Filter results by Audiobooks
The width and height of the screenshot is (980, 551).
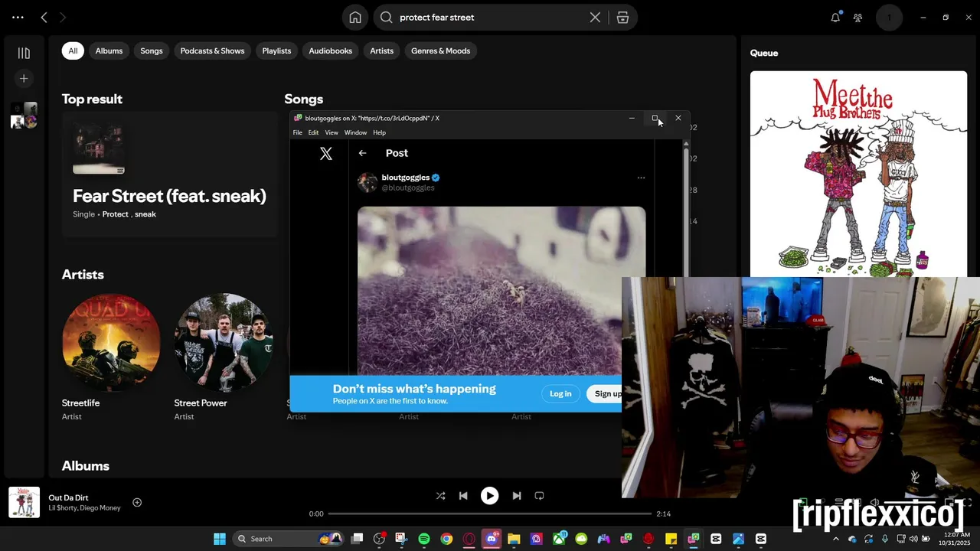tap(330, 51)
